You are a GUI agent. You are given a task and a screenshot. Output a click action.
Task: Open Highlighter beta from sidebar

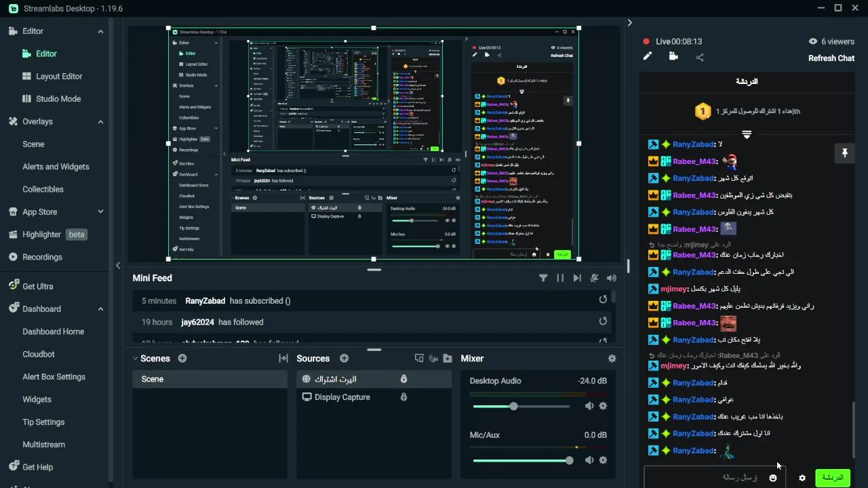click(47, 235)
